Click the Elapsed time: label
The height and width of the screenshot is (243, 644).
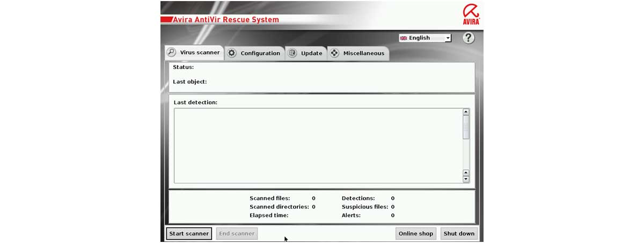coord(269,215)
